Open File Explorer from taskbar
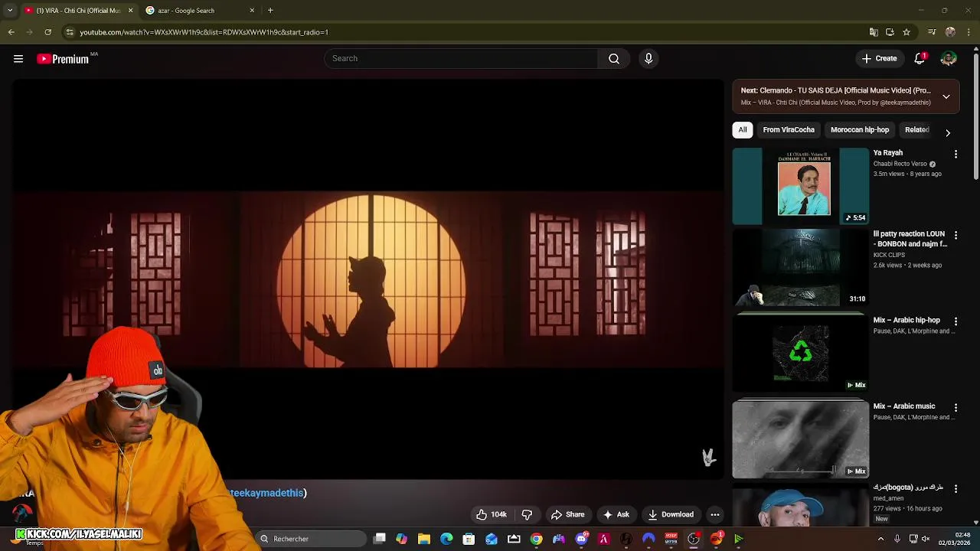Viewport: 980px width, 551px height. coord(424,539)
